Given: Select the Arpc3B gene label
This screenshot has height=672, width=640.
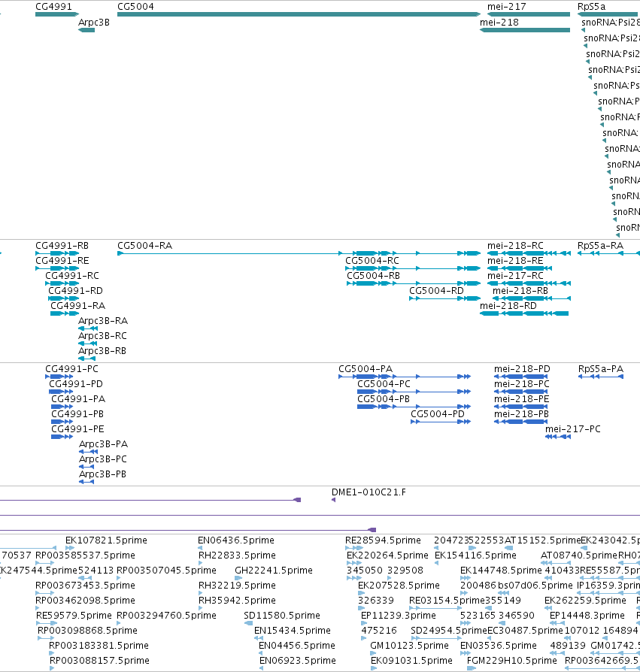Looking at the screenshot, I should [x=94, y=23].
